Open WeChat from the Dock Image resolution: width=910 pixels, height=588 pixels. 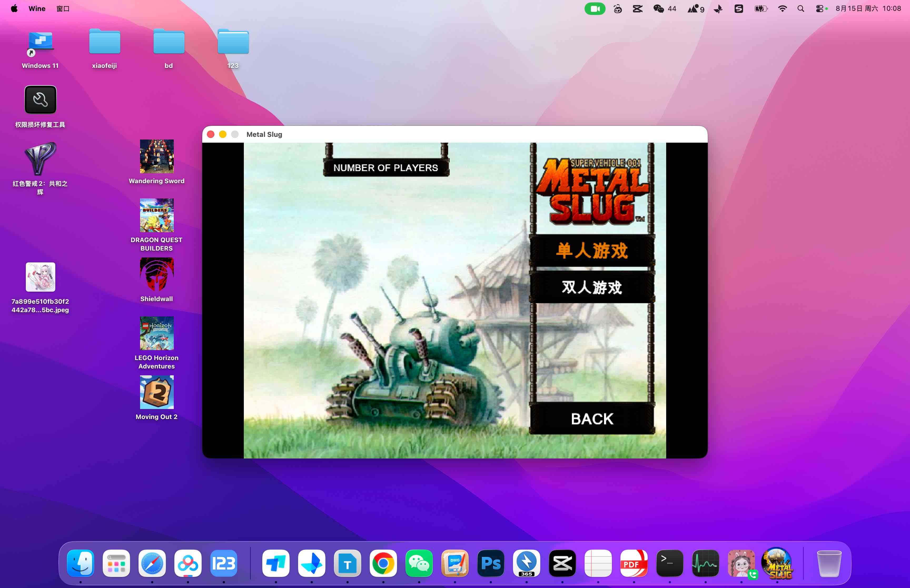click(419, 563)
